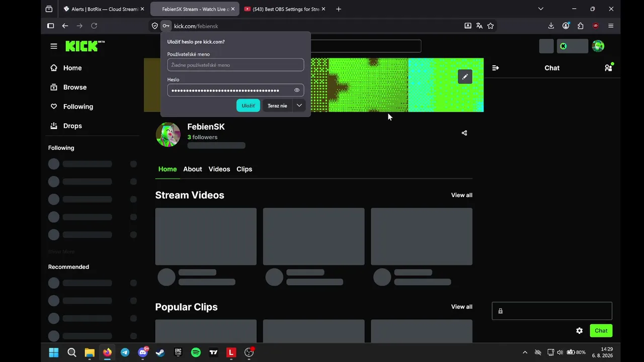This screenshot has height=362, width=644.
Task: Open chat users list icon
Action: pyautogui.click(x=608, y=68)
